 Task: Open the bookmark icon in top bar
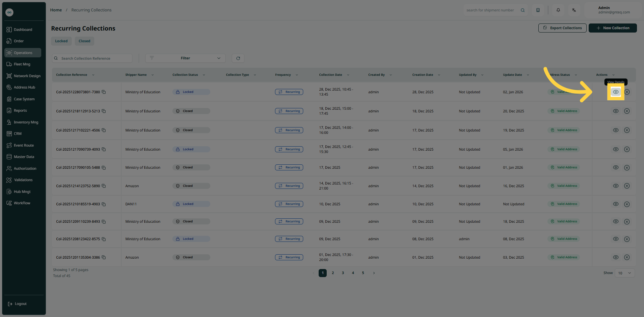point(538,10)
